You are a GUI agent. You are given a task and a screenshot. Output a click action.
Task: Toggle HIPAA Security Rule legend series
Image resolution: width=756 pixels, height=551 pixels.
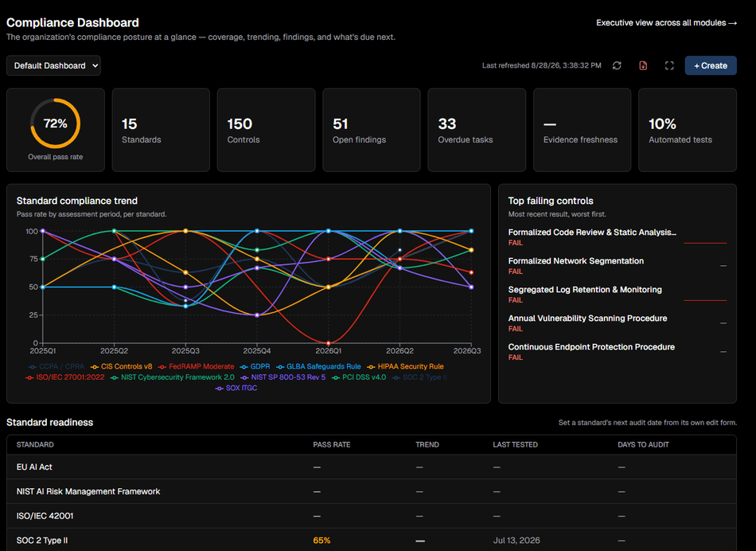click(x=406, y=367)
